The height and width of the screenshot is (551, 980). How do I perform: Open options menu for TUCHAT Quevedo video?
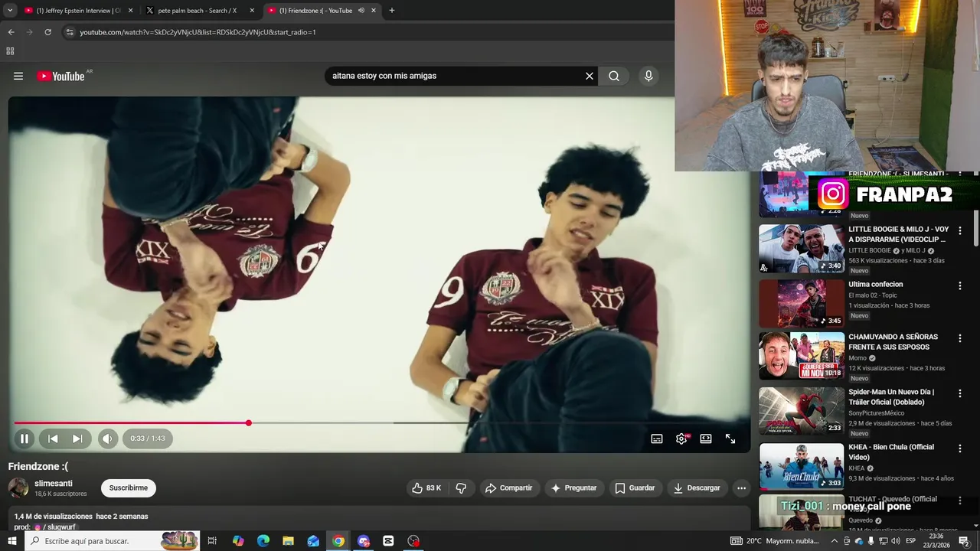click(959, 500)
